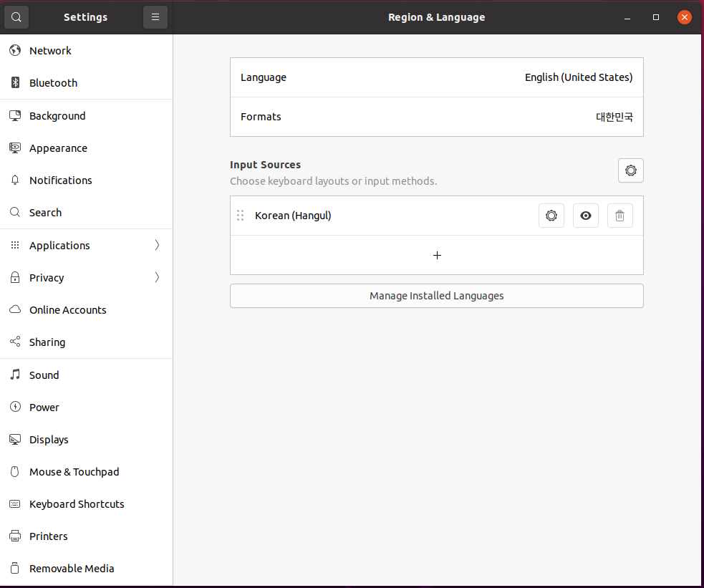The height and width of the screenshot is (588, 704).
Task: View Korean (Hangul) keyboard layout eye button
Action: tap(585, 216)
